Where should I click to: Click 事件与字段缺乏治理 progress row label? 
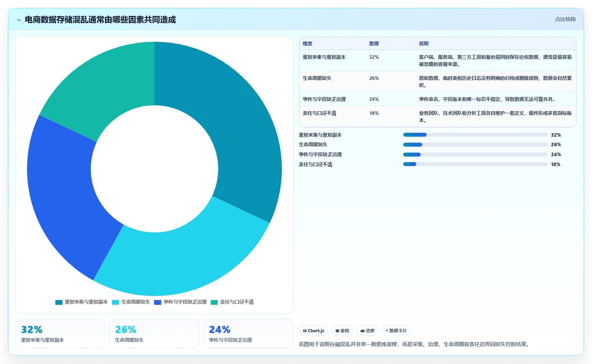(320, 155)
